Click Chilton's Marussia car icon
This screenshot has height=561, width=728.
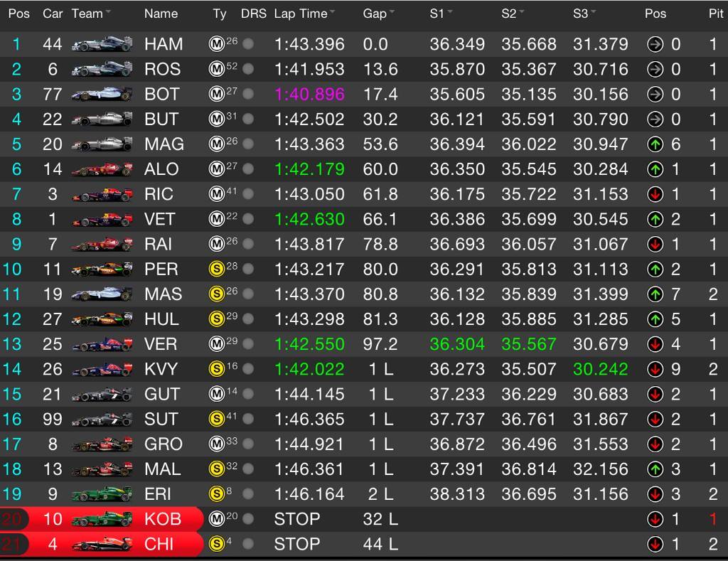click(x=102, y=544)
